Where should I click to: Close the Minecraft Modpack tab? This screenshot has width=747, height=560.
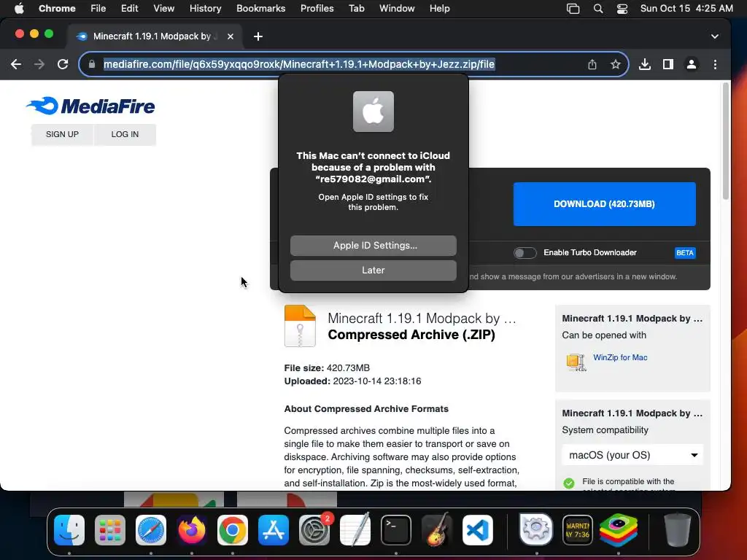point(231,36)
